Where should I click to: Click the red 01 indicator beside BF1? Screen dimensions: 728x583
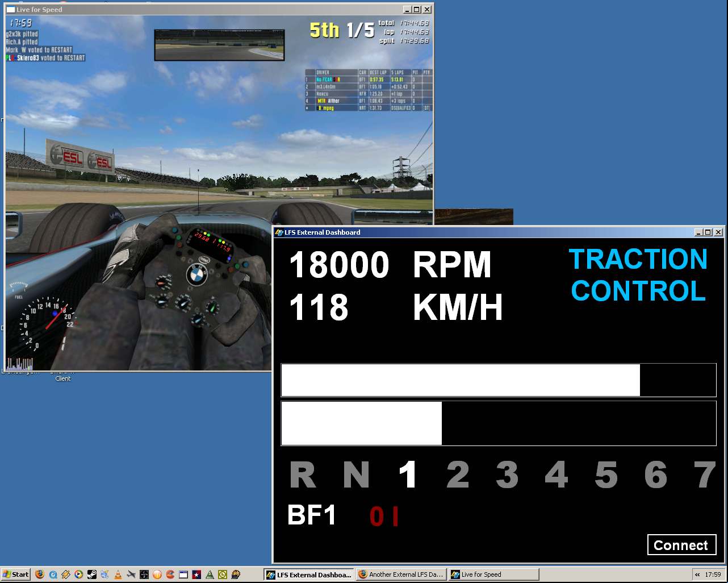(x=384, y=516)
